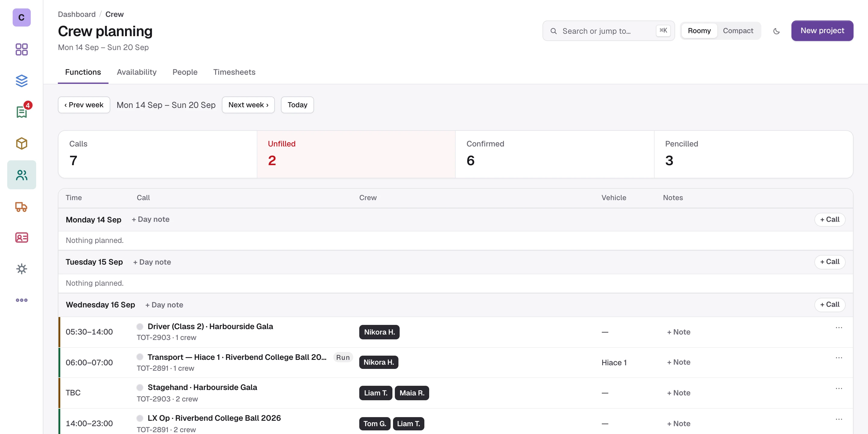Open the three-dots more icon in sidebar
Screen dimensions: 868x434
pyautogui.click(x=22, y=300)
